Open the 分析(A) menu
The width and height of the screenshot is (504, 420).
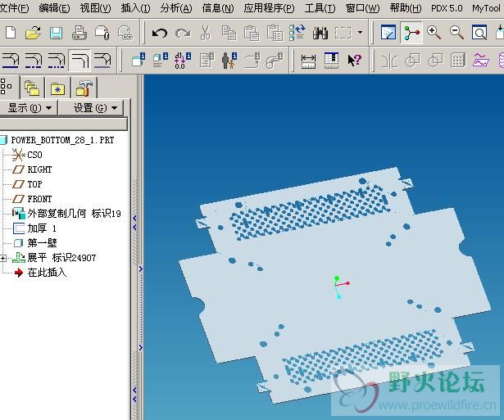tap(176, 7)
